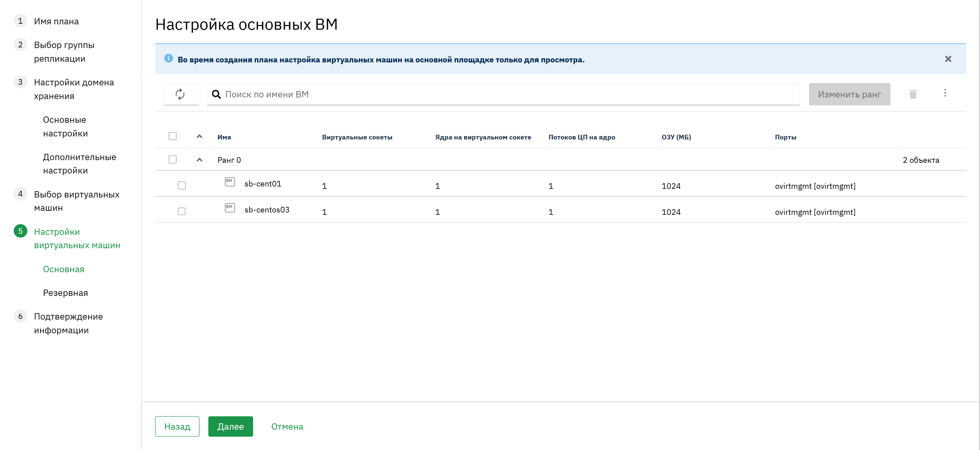980x450 pixels.
Task: Click the ОЗУ (МБ) column header
Action: coord(676,137)
